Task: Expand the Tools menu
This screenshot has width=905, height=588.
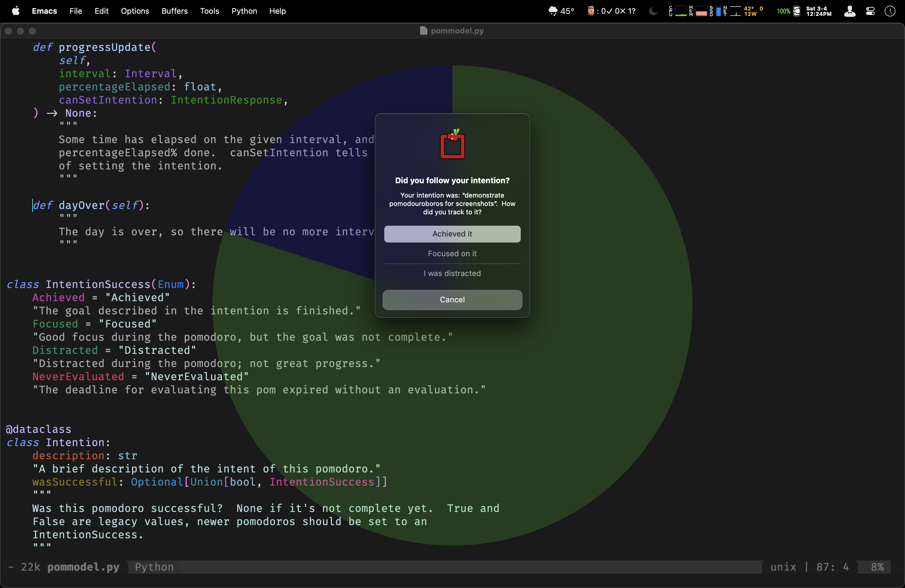Action: (x=209, y=11)
